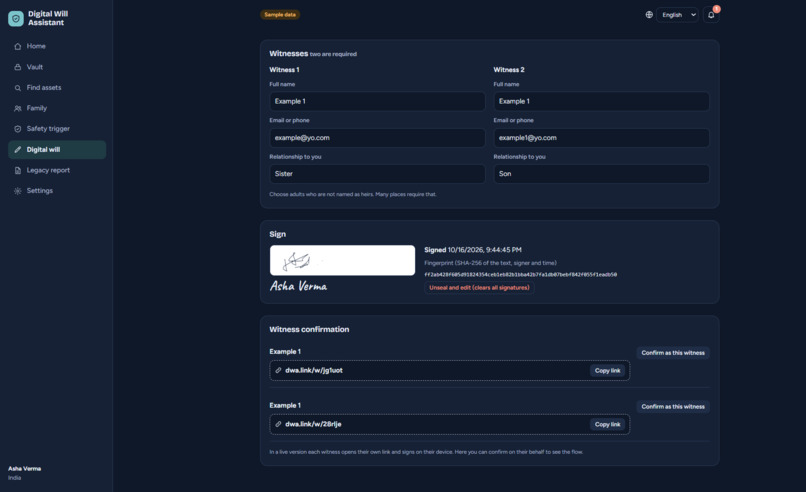Open notifications bell icon
806x492 pixels.
tap(711, 15)
